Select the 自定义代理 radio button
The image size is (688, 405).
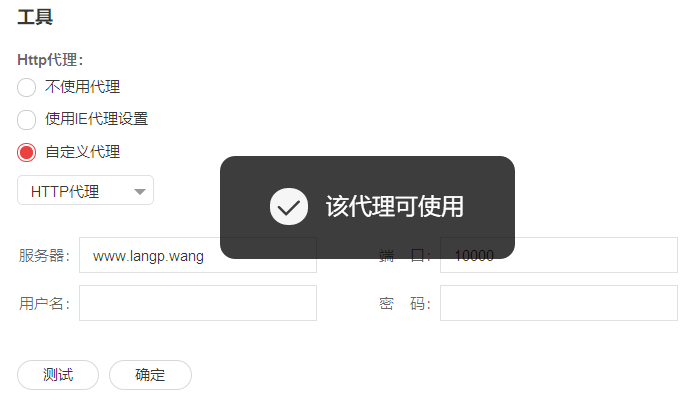(26, 152)
